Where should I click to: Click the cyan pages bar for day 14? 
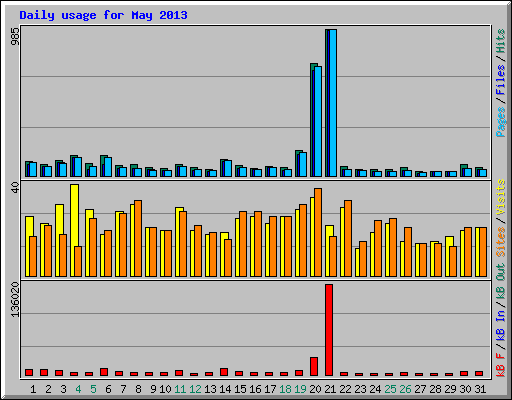point(228,169)
